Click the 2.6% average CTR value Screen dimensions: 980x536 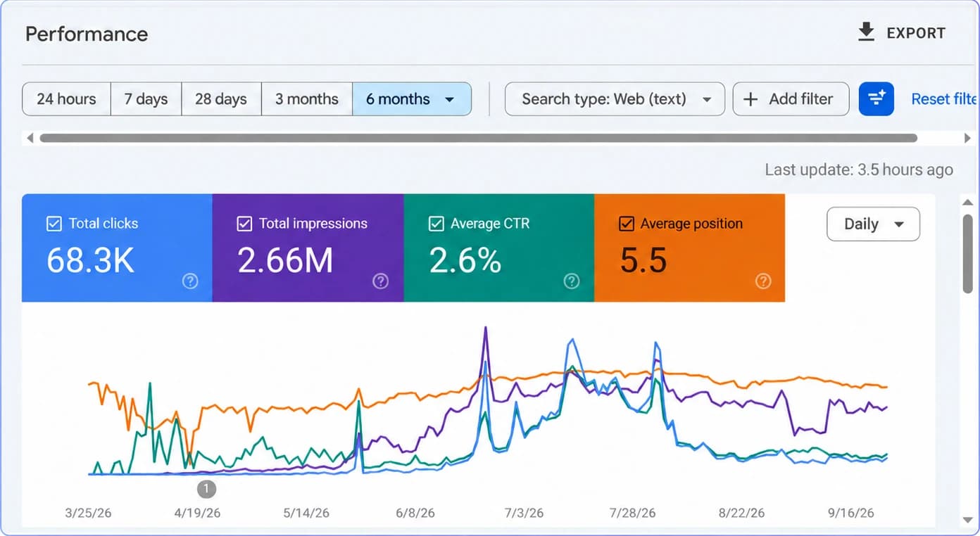coord(465,260)
